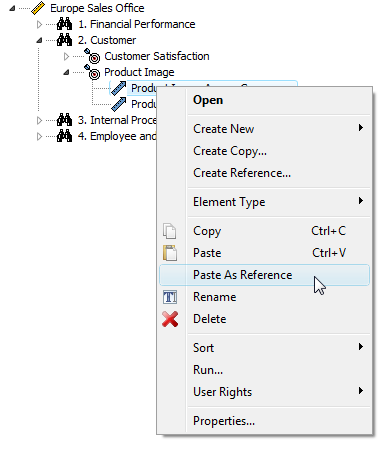Select Paste As Reference entry
The width and height of the screenshot is (392, 454).
tap(264, 275)
